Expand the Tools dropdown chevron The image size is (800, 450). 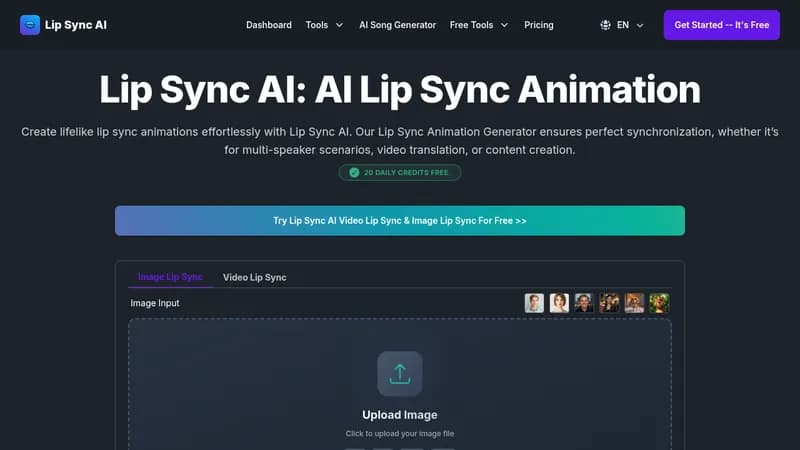pos(339,25)
